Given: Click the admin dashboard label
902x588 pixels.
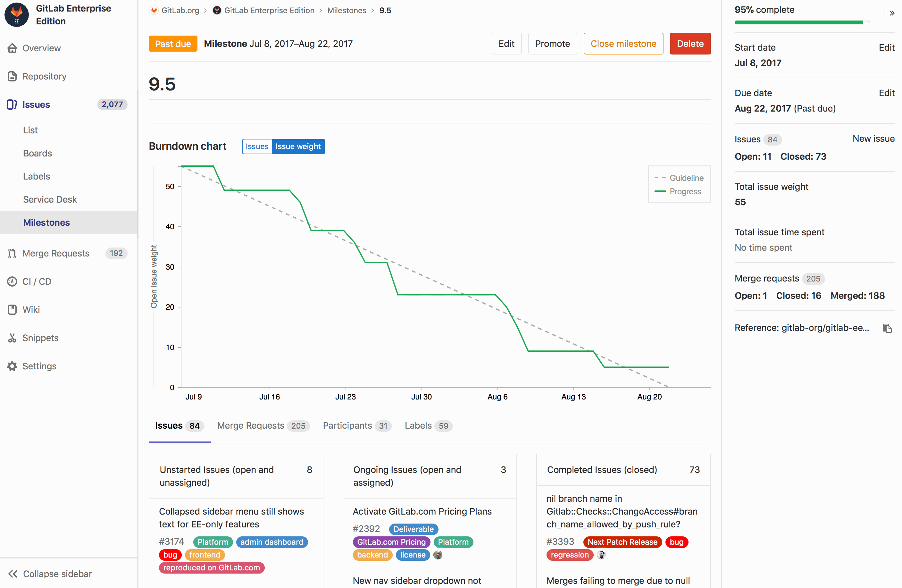Looking at the screenshot, I should 272,542.
